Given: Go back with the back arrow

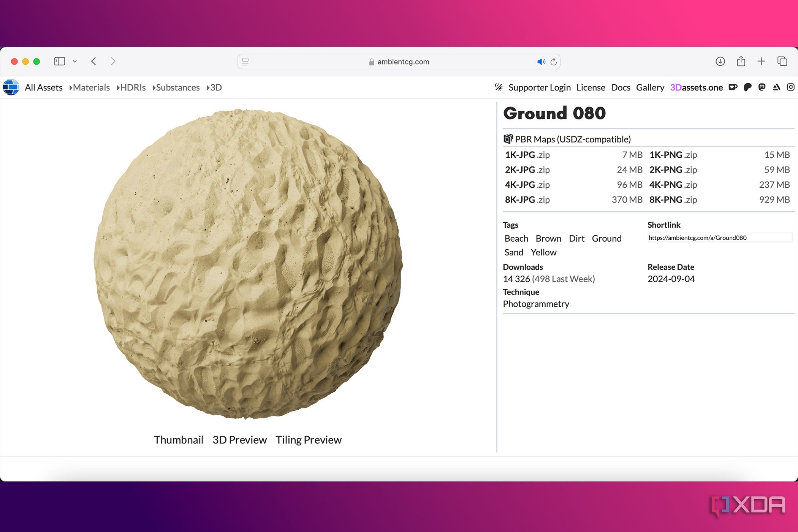Looking at the screenshot, I should tap(93, 61).
